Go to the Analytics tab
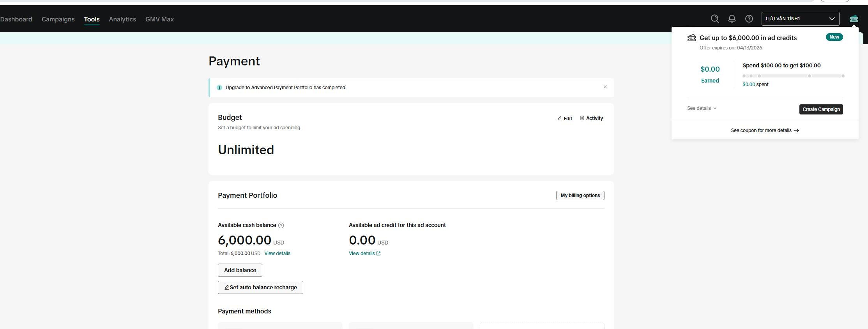The width and height of the screenshot is (868, 329). pyautogui.click(x=122, y=19)
